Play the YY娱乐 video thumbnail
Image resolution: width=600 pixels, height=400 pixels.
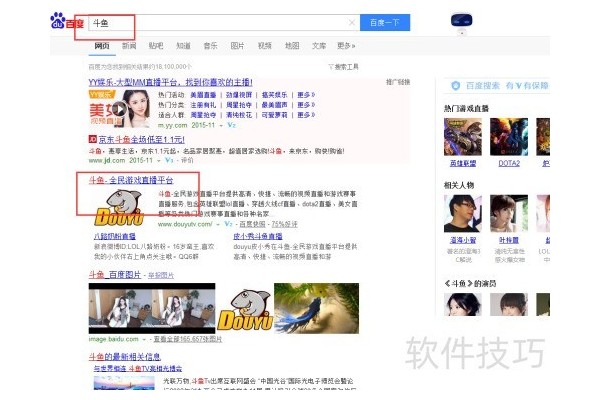pyautogui.click(x=120, y=109)
